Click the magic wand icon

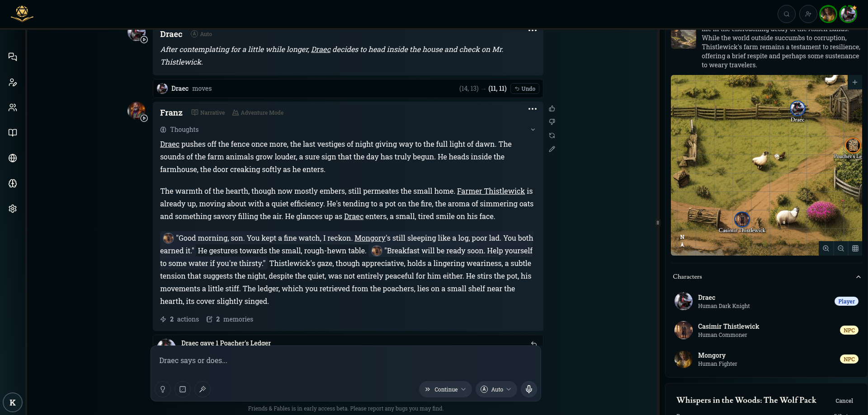click(203, 389)
